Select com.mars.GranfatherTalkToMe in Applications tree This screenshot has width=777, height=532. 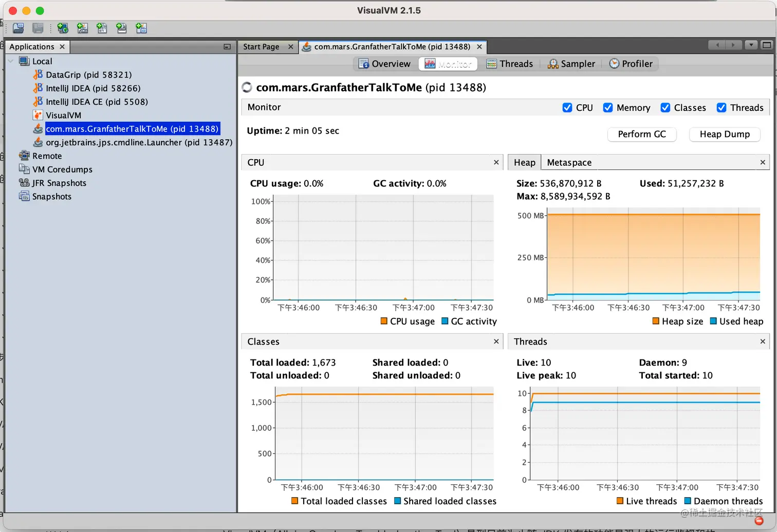132,129
